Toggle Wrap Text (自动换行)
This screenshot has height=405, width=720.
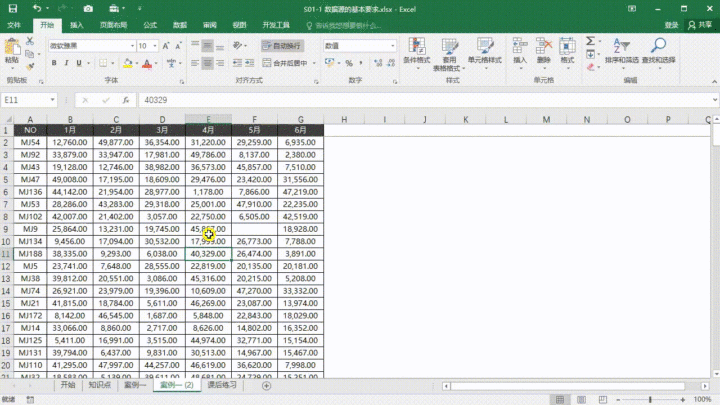(281, 46)
